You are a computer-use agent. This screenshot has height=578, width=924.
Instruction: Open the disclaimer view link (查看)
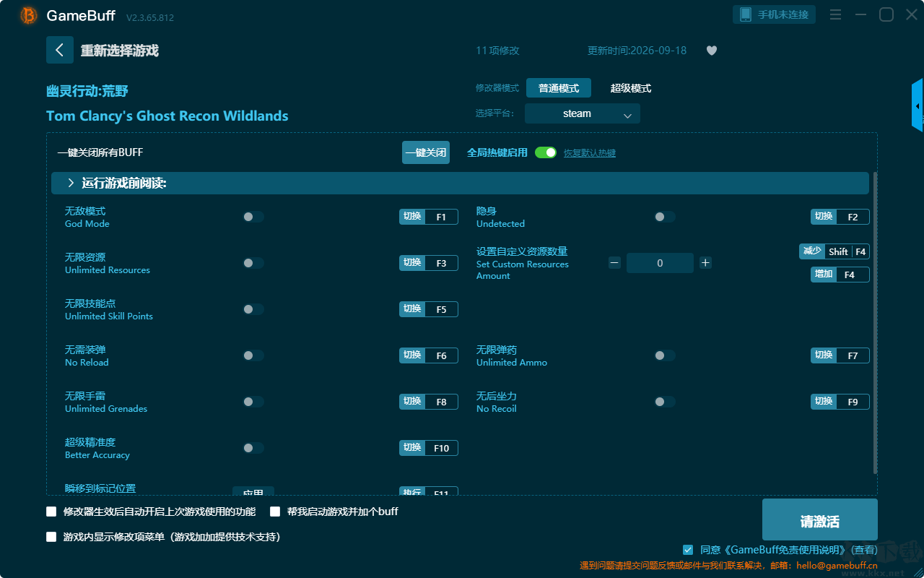coord(863,551)
